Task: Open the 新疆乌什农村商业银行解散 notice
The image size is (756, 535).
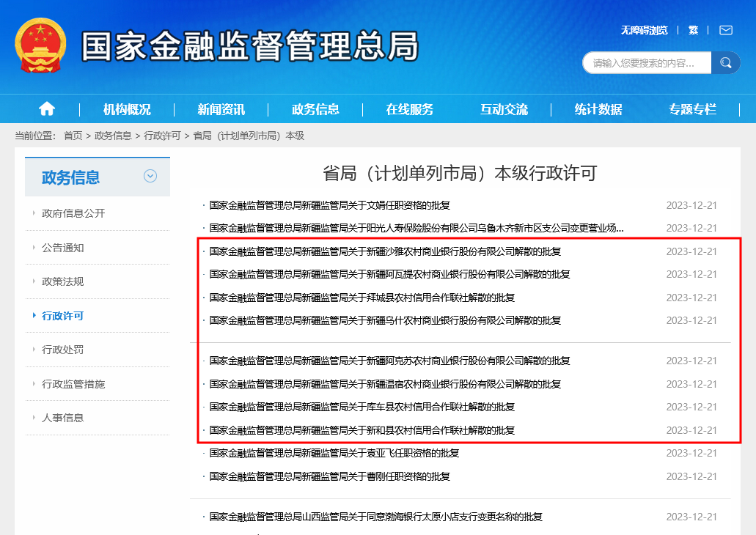Action: click(385, 320)
